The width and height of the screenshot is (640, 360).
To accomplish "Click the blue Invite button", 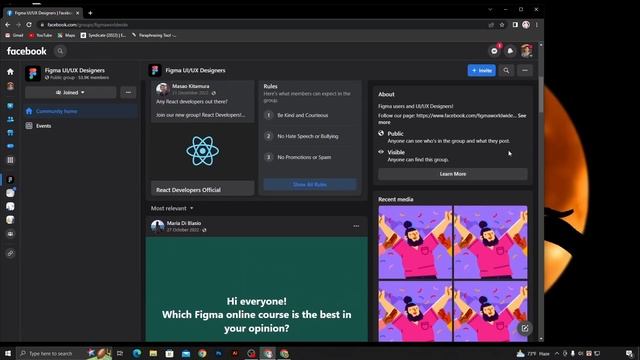I will (482, 71).
